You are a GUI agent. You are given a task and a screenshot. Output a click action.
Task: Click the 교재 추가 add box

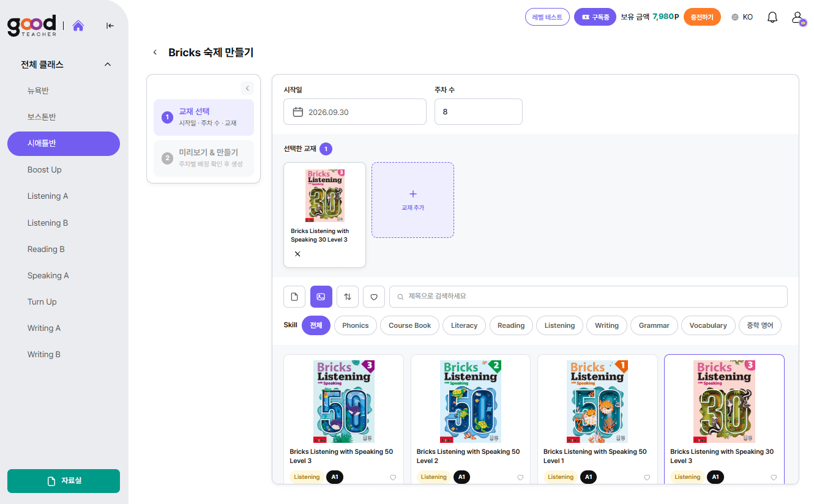(413, 200)
